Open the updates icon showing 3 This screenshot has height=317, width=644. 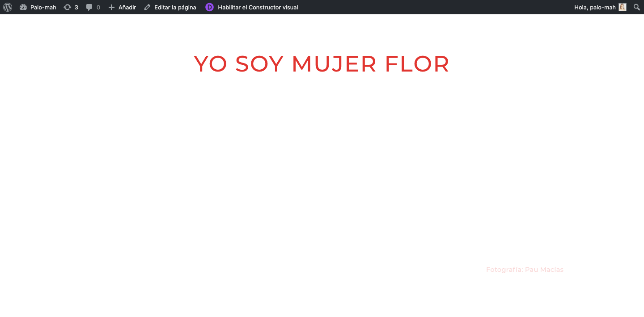click(71, 7)
